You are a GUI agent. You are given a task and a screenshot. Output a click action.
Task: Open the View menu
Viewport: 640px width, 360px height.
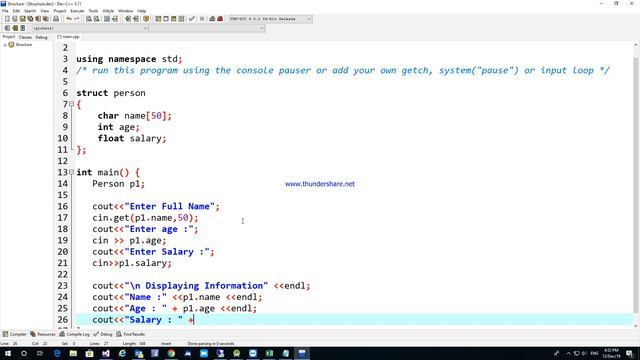[45, 11]
